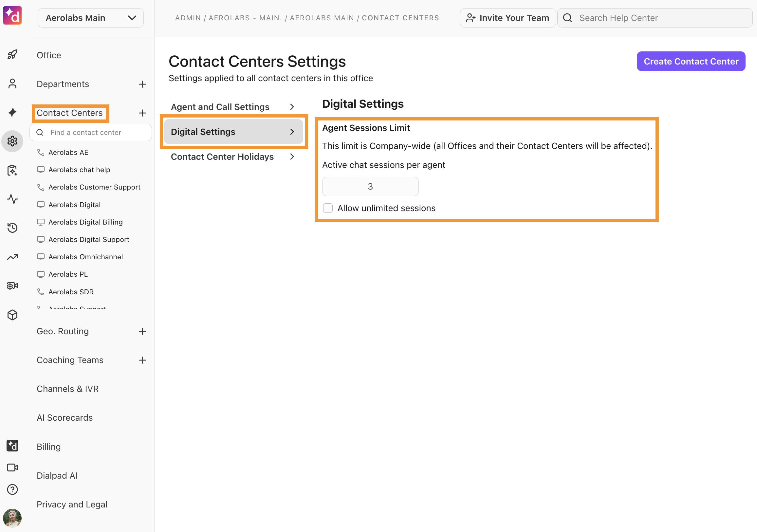
Task: Open Dialpad AI menu item
Action: [x=57, y=476]
